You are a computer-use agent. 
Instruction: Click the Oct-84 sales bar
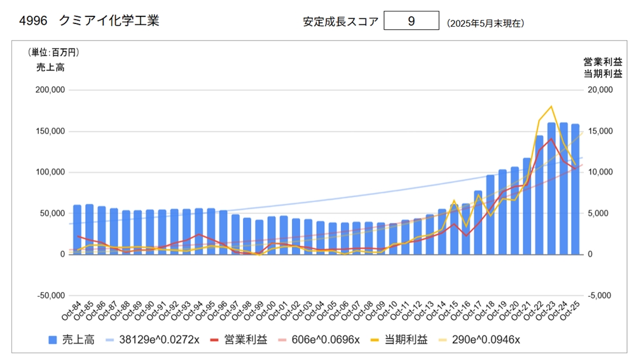coord(77,230)
